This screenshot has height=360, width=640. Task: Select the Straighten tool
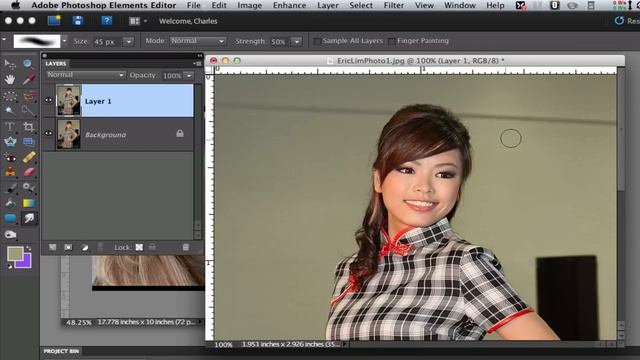click(x=28, y=142)
